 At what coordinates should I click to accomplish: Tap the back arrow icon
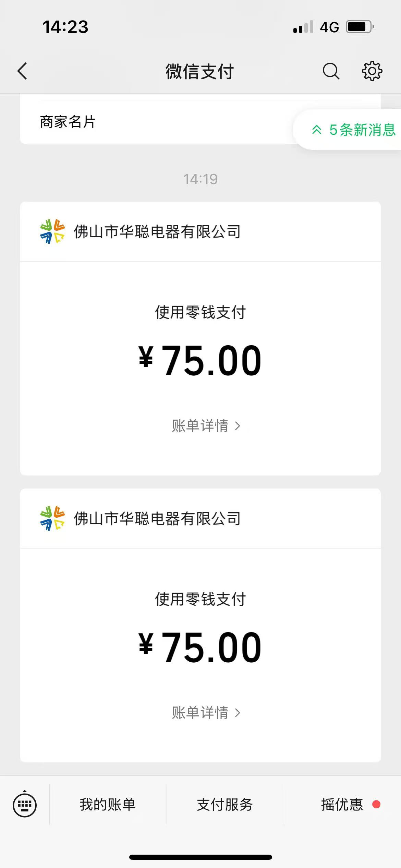tap(23, 71)
